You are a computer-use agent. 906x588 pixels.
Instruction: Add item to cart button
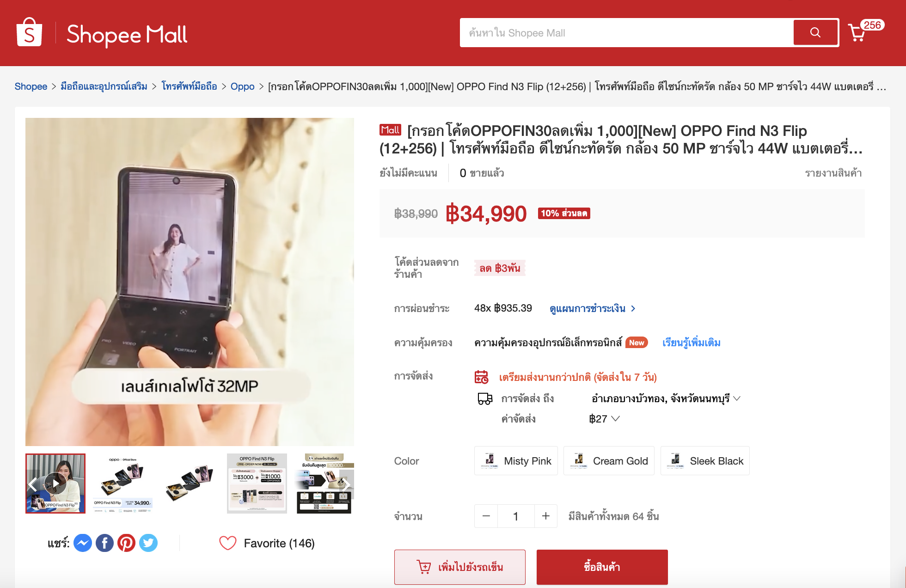459,567
